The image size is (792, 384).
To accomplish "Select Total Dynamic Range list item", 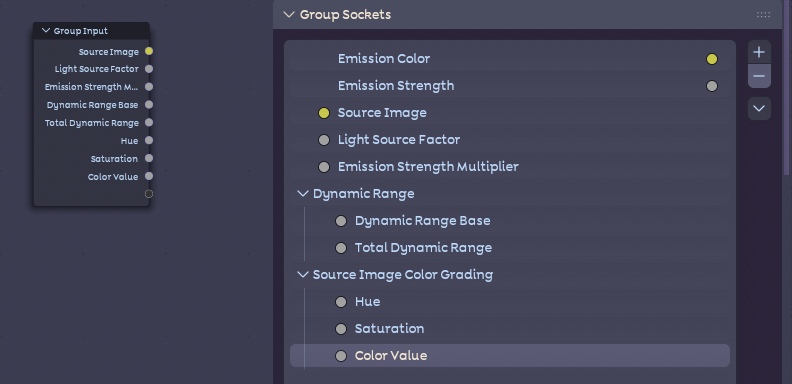I will (x=510, y=248).
